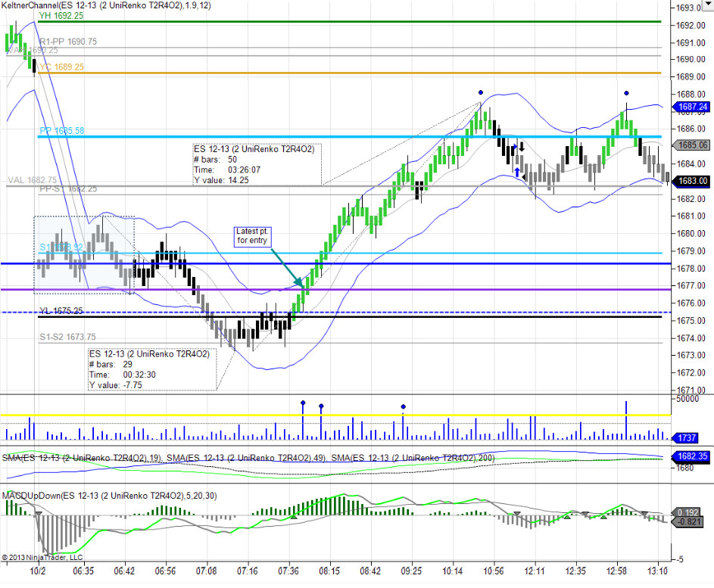
Task: Click the blue dot atop the 07:36 volume spike
Action: click(303, 403)
